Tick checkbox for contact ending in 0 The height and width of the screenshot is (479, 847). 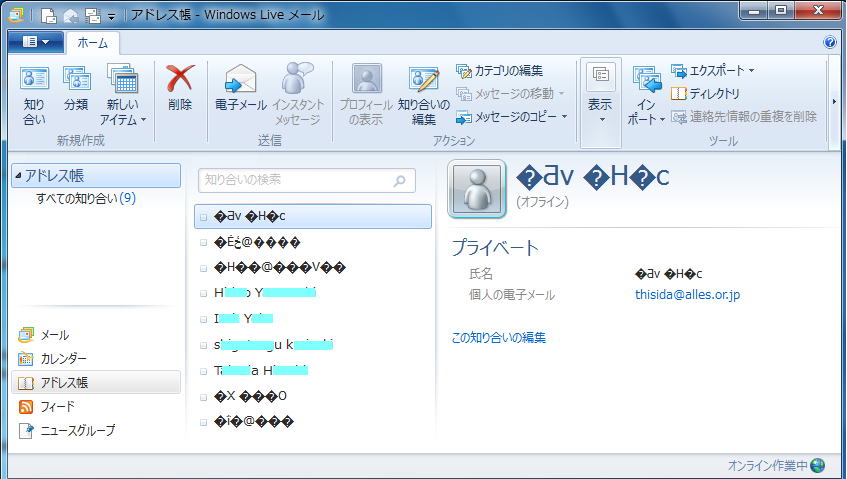204,397
